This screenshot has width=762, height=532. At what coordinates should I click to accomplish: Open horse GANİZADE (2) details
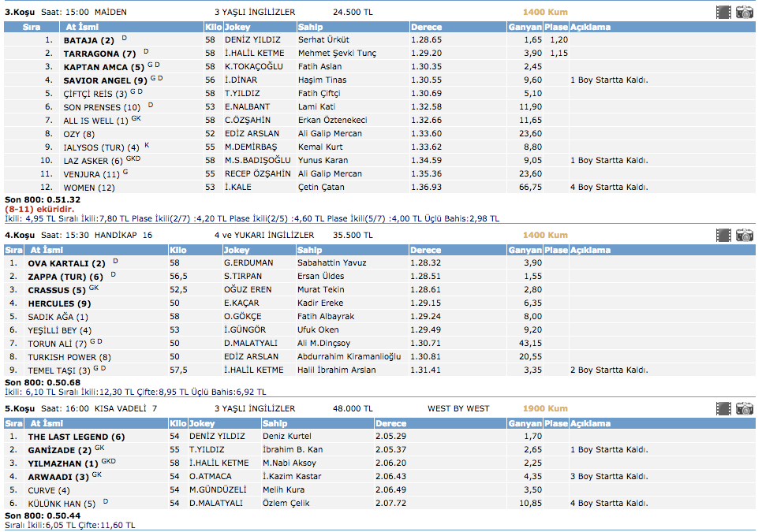[x=60, y=449]
